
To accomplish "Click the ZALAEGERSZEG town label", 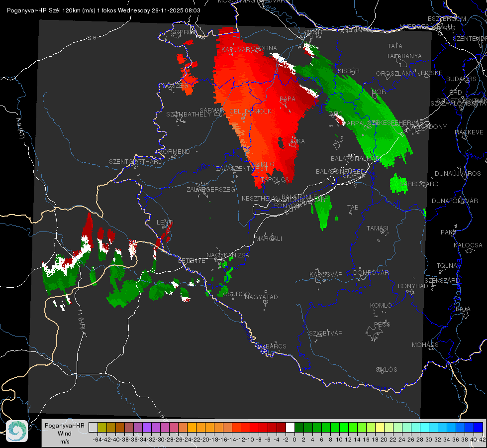I will click(x=211, y=189).
